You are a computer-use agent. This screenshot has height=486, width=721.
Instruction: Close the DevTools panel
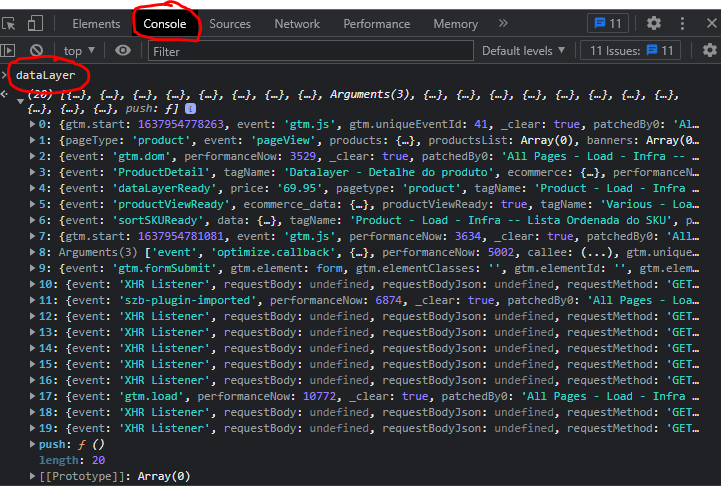click(x=711, y=23)
